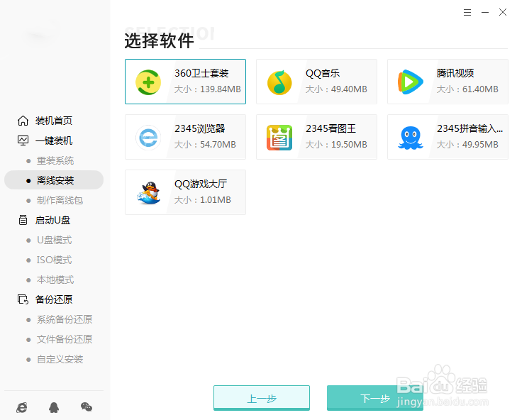Switch to 本地模式
Screen dimensions: 517x420
pyautogui.click(x=55, y=280)
